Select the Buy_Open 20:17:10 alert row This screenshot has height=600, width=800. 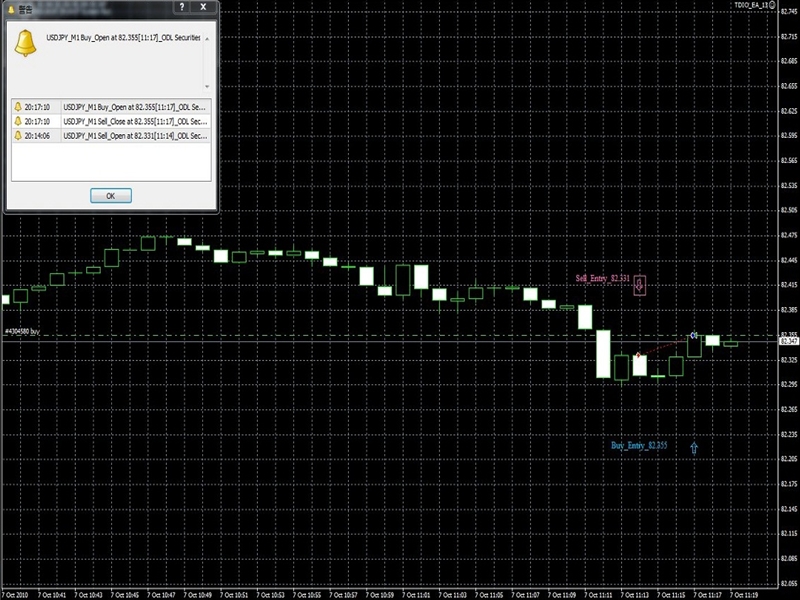coord(111,107)
